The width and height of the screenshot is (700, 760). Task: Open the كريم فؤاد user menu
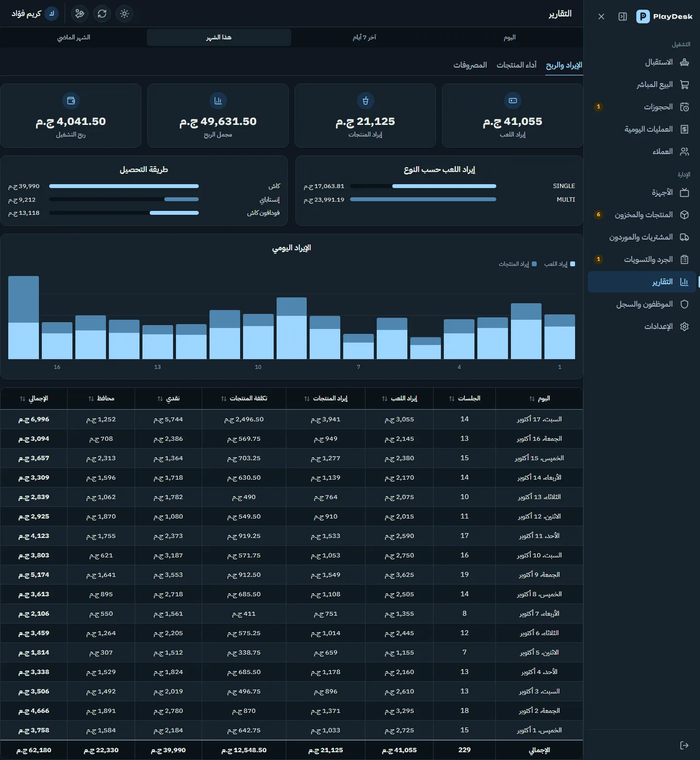point(35,14)
